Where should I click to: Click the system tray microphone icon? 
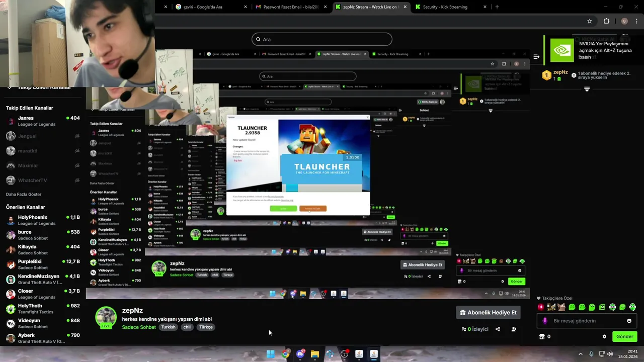coord(591,354)
